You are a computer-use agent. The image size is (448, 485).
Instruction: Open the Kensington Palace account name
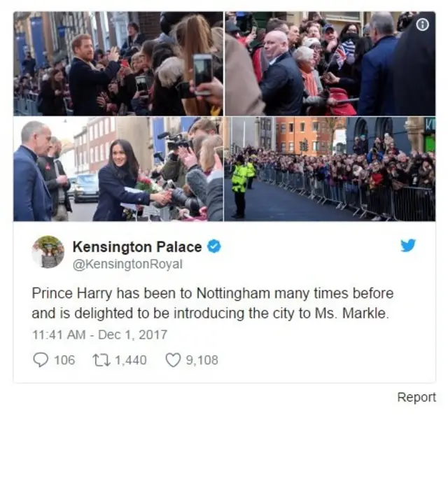coord(137,247)
